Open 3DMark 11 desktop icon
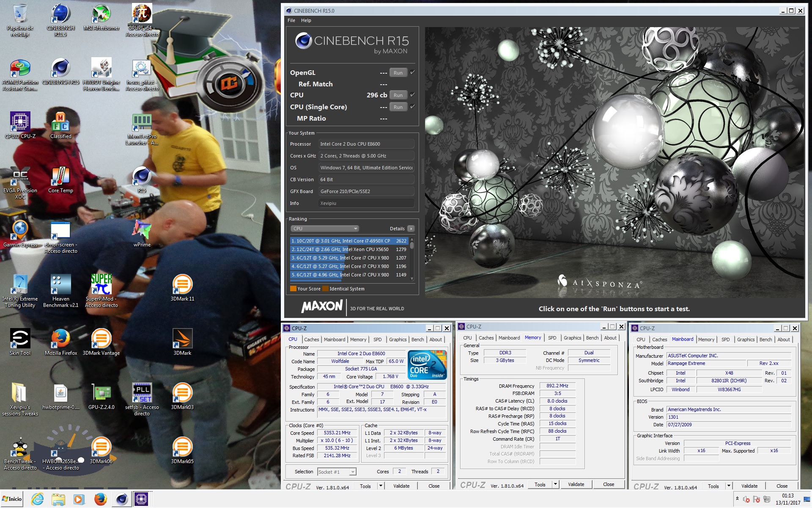Image resolution: width=812 pixels, height=508 pixels. [x=182, y=288]
